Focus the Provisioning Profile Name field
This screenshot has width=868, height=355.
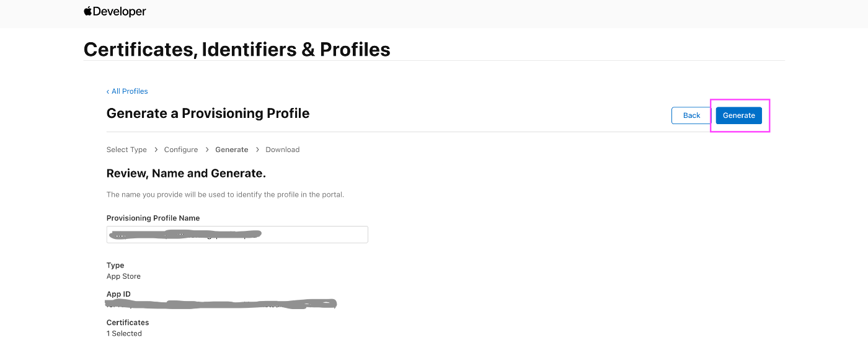click(237, 235)
